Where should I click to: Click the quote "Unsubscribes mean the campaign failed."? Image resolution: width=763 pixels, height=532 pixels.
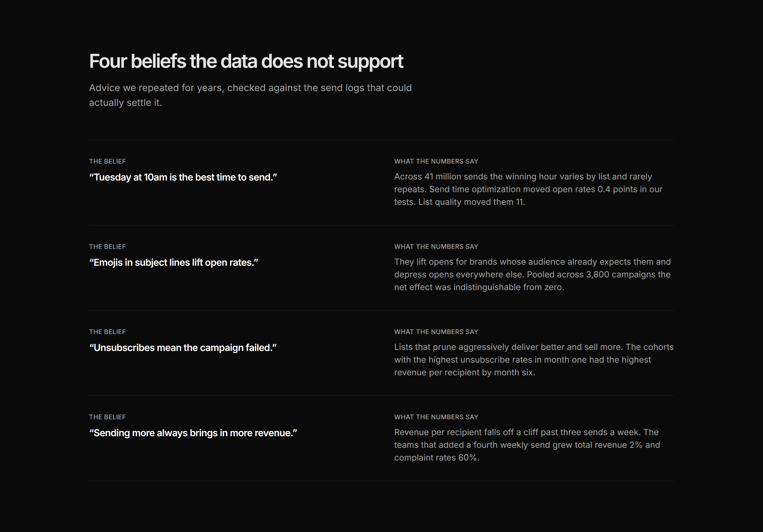[183, 348]
